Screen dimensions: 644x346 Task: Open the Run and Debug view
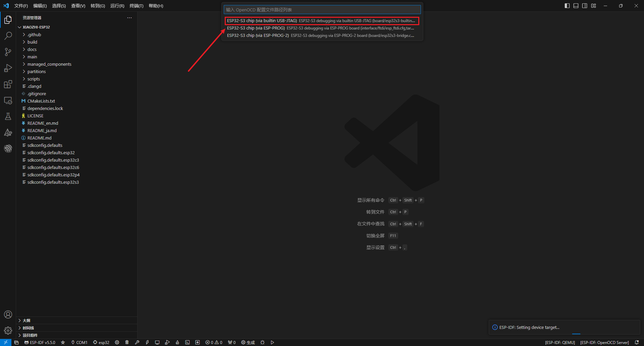click(x=8, y=68)
